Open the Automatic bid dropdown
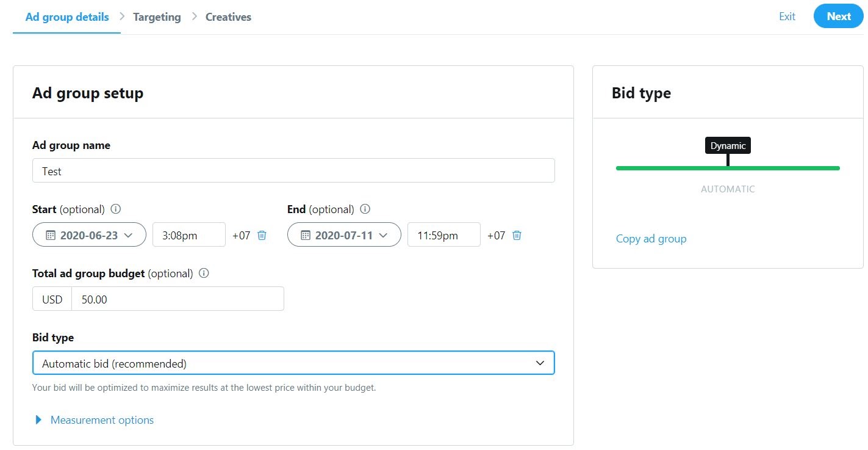 293,363
